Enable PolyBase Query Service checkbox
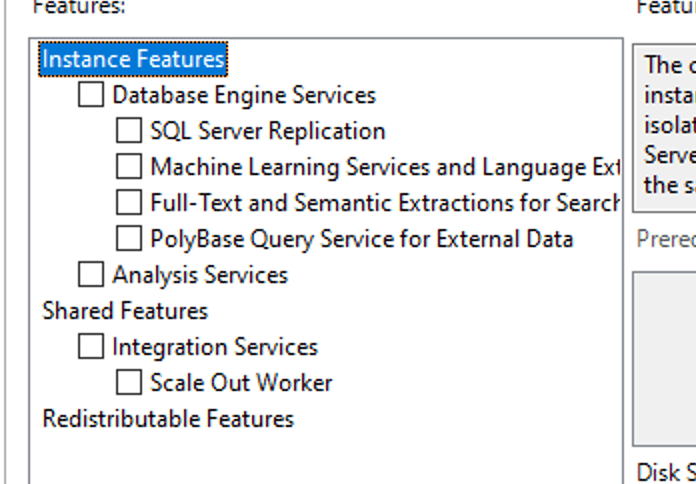The image size is (696, 484). tap(129, 239)
